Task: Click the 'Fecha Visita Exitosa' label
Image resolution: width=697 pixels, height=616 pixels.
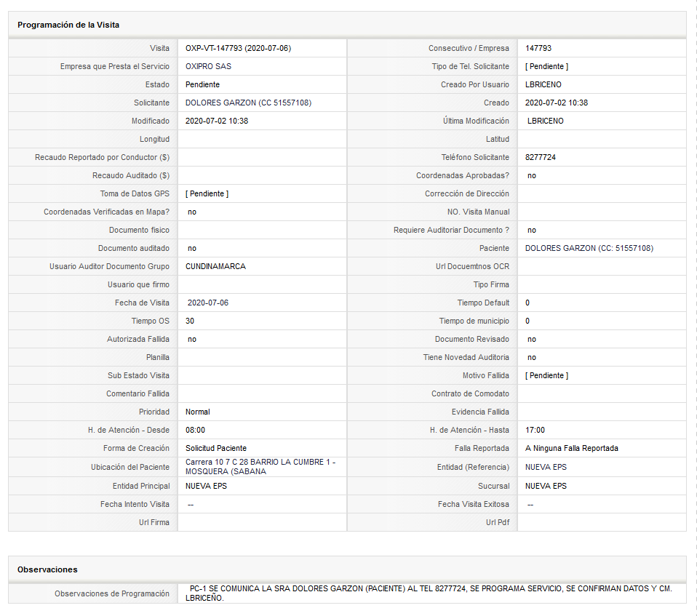Action: [474, 505]
